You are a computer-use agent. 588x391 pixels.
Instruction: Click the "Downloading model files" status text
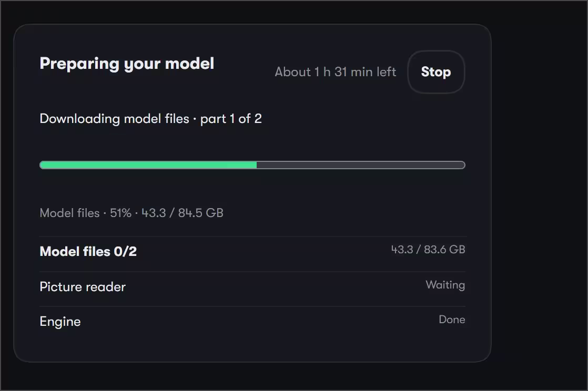pos(114,119)
